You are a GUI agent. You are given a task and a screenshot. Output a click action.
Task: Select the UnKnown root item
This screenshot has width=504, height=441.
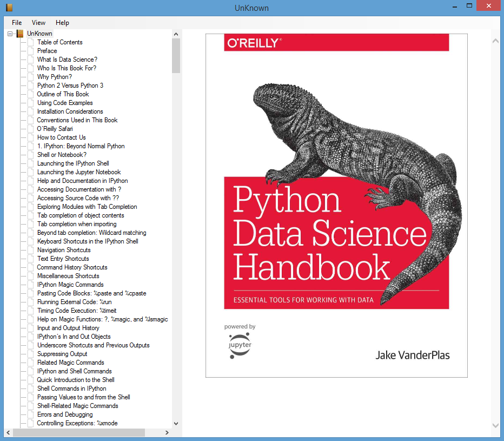[39, 34]
